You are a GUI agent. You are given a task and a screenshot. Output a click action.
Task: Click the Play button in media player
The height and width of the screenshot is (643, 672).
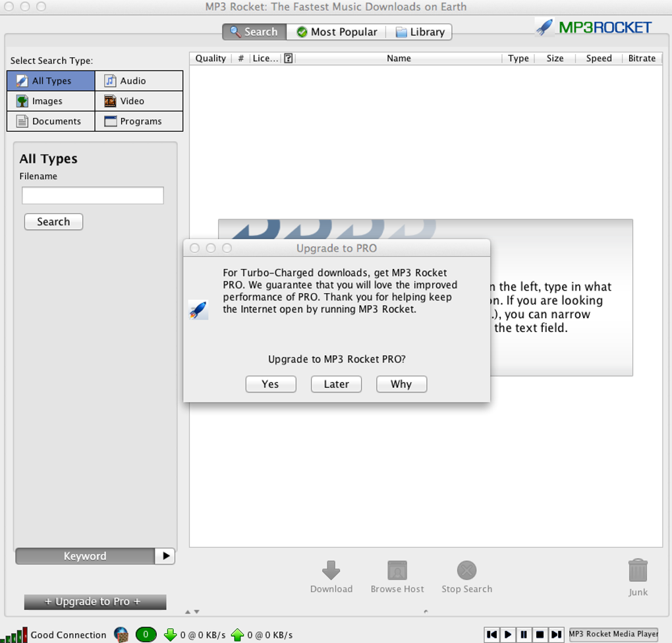point(508,634)
